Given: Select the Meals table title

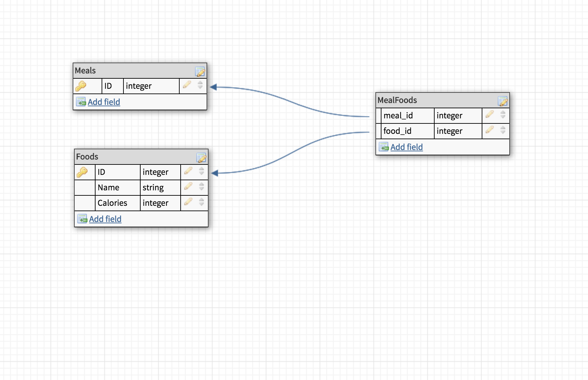Looking at the screenshot, I should point(85,71).
